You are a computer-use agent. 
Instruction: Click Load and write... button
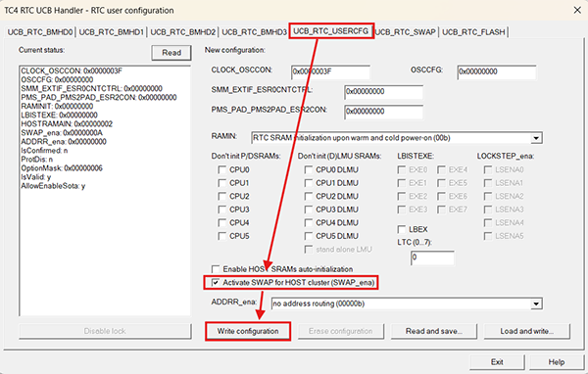[527, 331]
